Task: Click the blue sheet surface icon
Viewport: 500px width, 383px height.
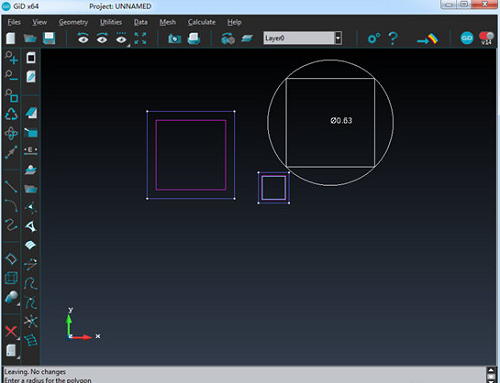Action: pos(31,113)
